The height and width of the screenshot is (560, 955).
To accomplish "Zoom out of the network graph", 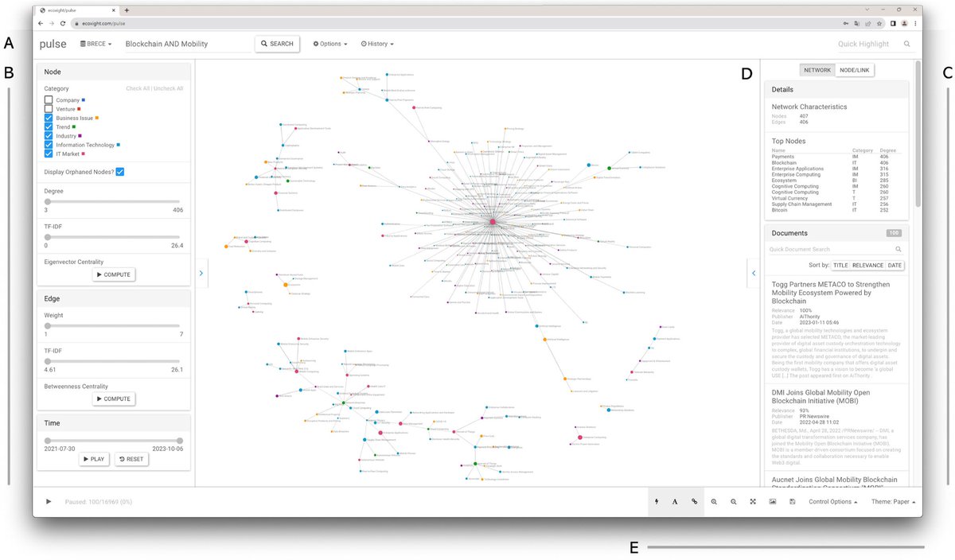I will [733, 502].
